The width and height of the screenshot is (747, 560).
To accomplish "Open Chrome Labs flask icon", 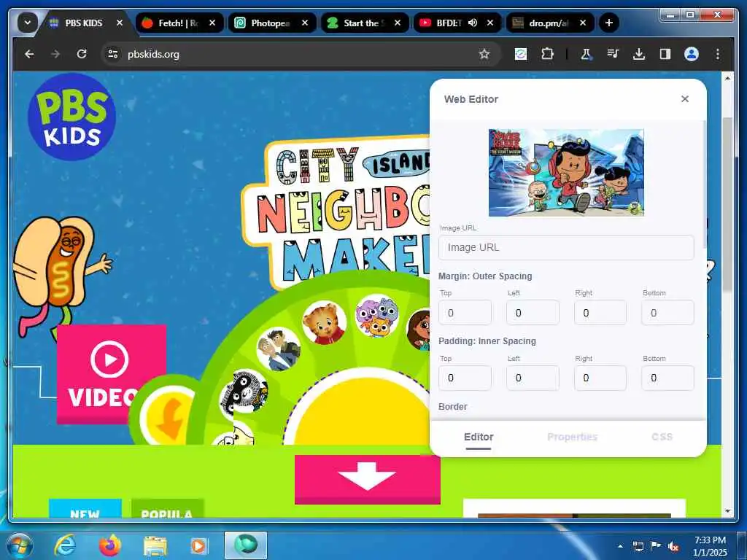I will (586, 54).
